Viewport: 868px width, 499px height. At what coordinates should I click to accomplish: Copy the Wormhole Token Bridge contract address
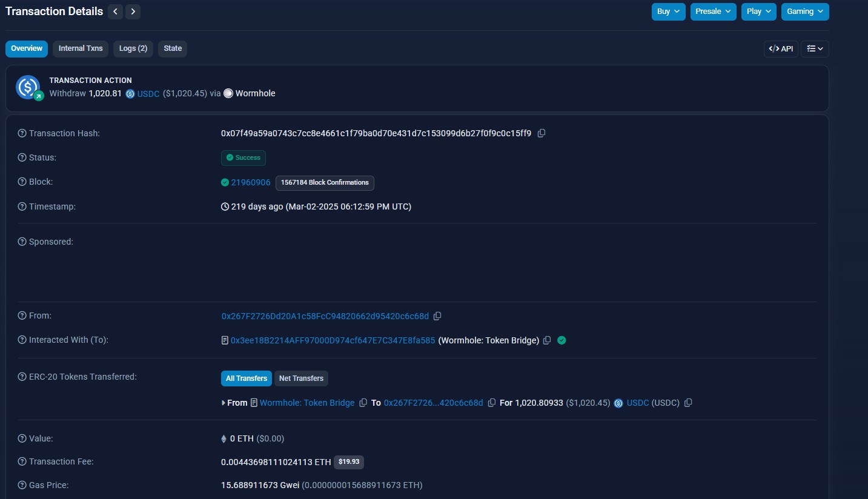pyautogui.click(x=547, y=340)
